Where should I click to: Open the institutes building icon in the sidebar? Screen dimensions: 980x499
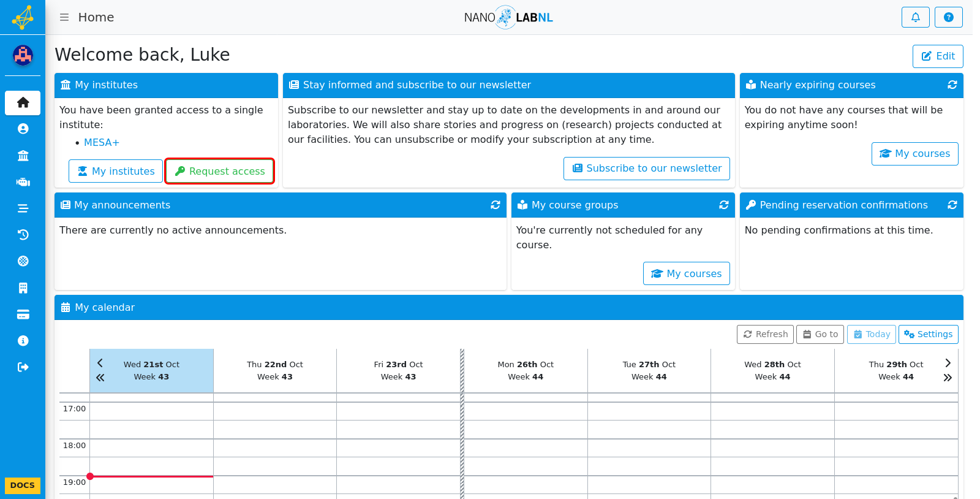23,156
